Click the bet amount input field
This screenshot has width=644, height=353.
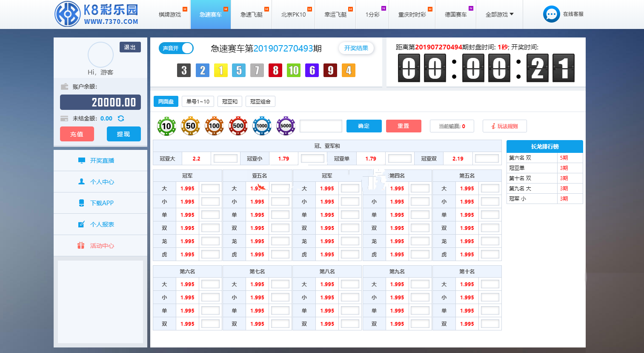coord(321,126)
